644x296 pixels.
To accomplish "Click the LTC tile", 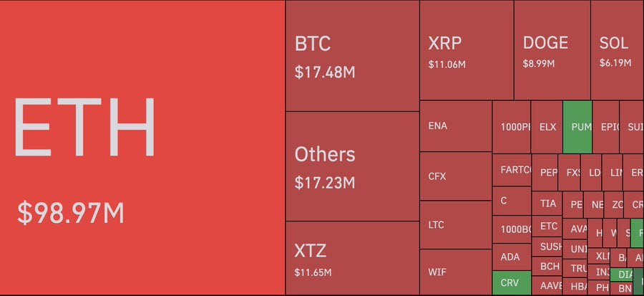I will [456, 225].
